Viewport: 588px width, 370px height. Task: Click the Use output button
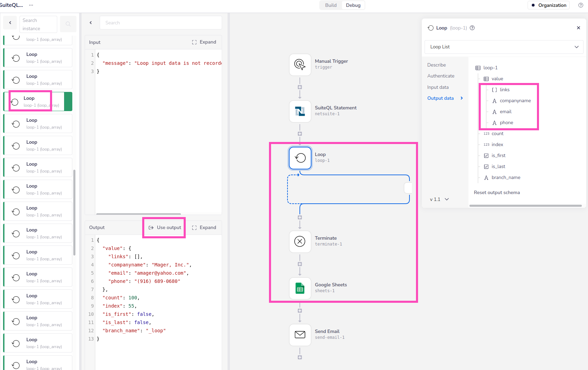click(165, 228)
